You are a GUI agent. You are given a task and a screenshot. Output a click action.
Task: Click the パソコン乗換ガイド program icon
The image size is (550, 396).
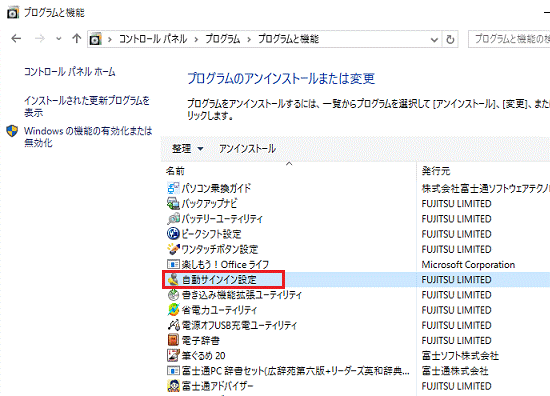click(173, 188)
